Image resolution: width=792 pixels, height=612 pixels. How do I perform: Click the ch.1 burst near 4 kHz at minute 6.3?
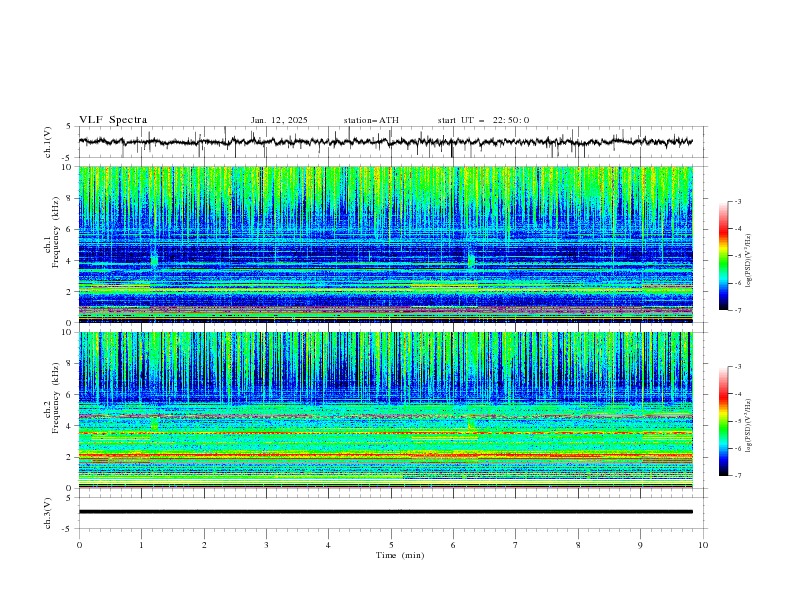(471, 260)
